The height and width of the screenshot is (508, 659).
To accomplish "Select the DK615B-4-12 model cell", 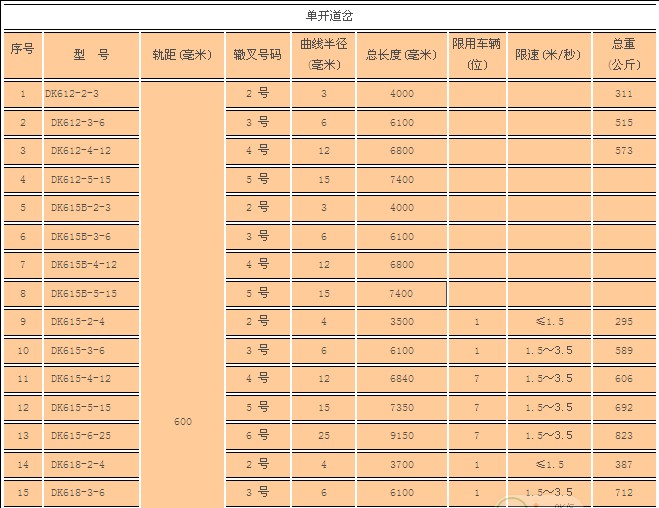I will point(84,265).
